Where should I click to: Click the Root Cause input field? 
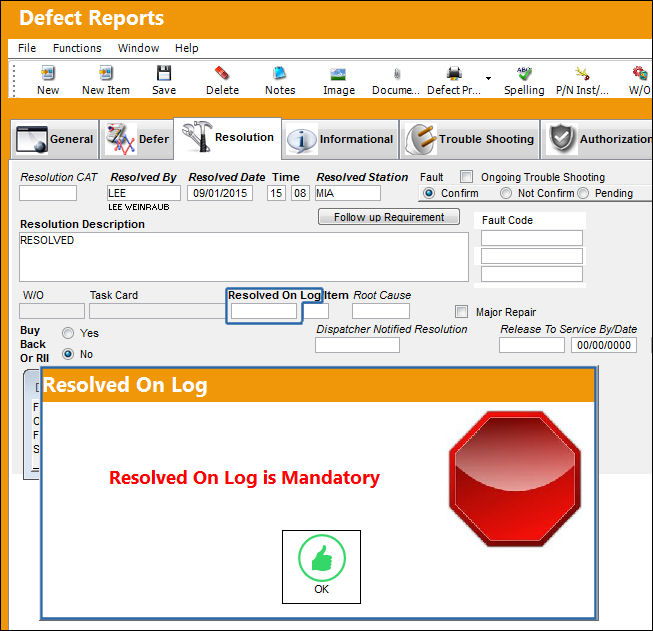click(381, 311)
